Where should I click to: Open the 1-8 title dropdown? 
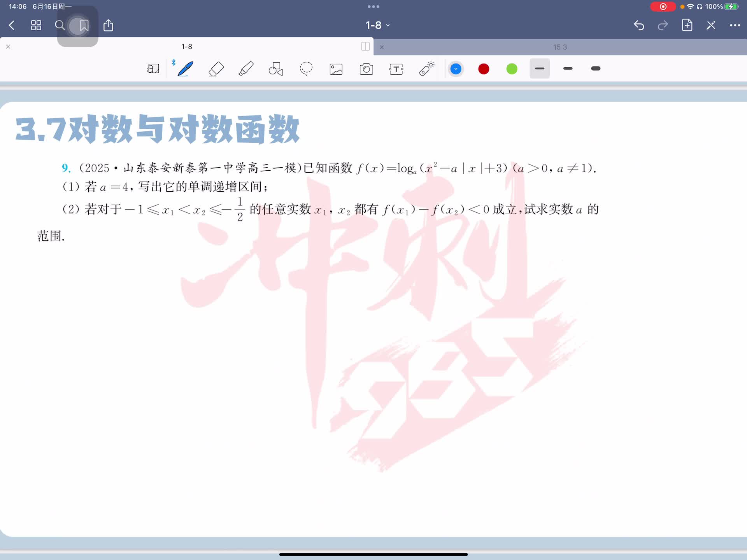(x=377, y=25)
